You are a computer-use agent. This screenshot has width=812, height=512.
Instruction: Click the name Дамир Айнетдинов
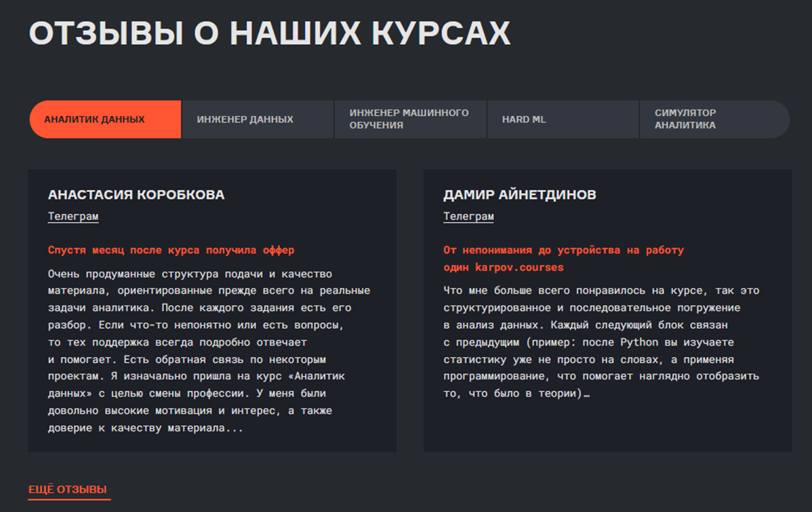pyautogui.click(x=519, y=195)
